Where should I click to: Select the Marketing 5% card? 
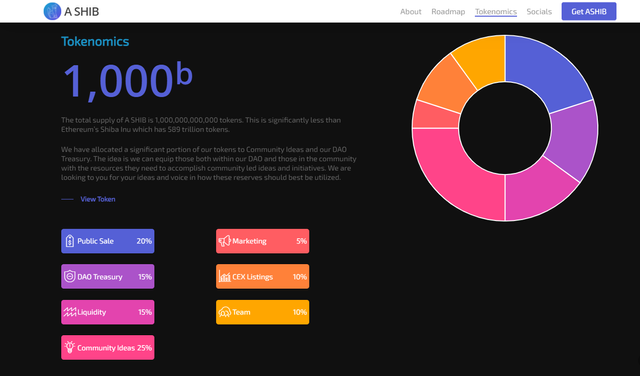click(x=262, y=241)
